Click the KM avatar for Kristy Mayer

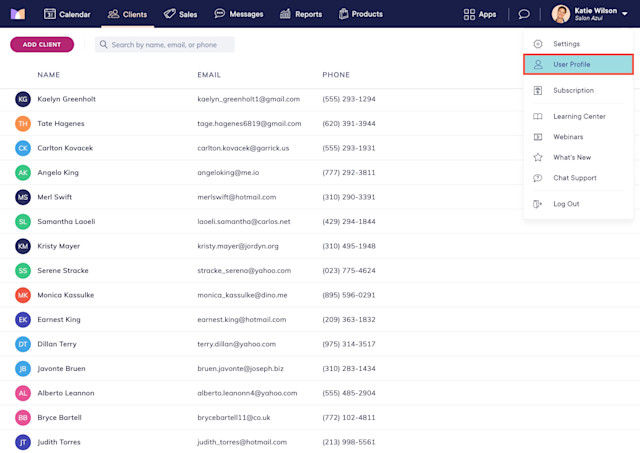pyautogui.click(x=23, y=246)
